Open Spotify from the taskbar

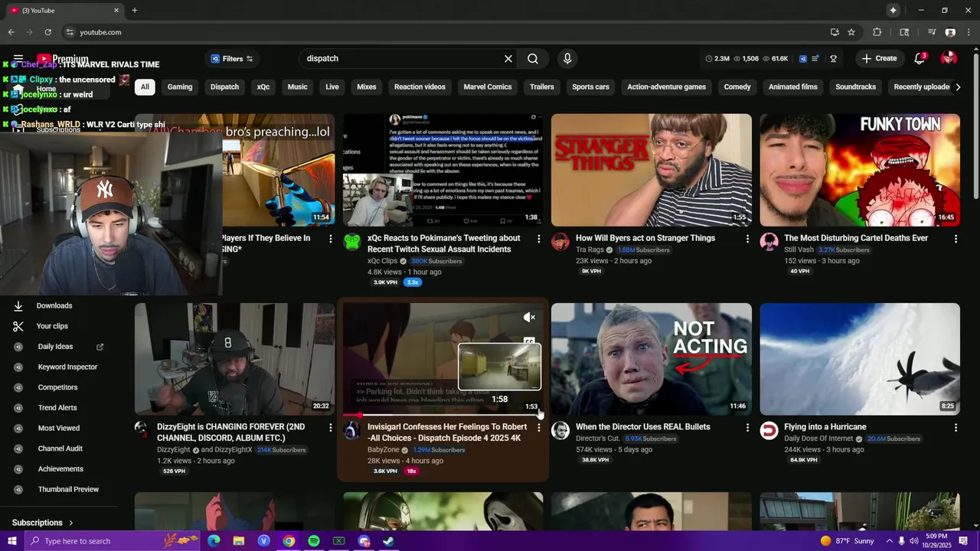pos(314,541)
